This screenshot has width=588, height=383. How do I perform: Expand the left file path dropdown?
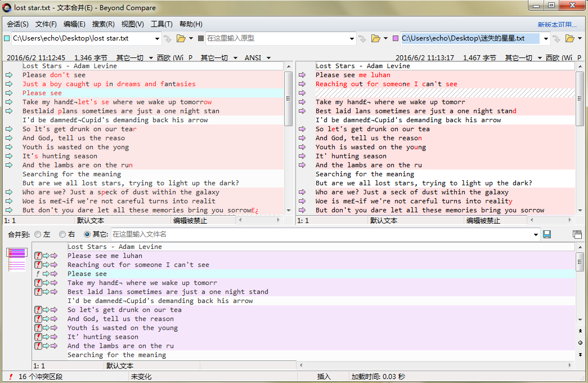[x=157, y=39]
